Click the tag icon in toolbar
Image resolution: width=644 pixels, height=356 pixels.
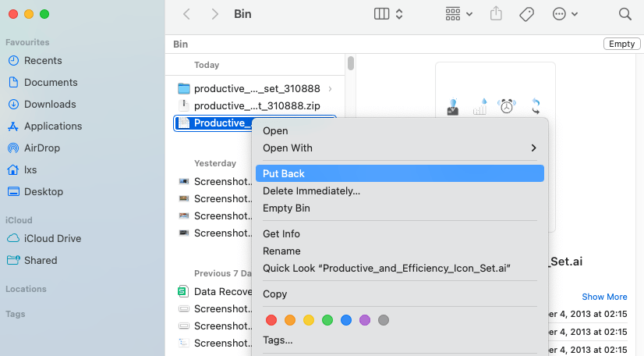pos(526,14)
